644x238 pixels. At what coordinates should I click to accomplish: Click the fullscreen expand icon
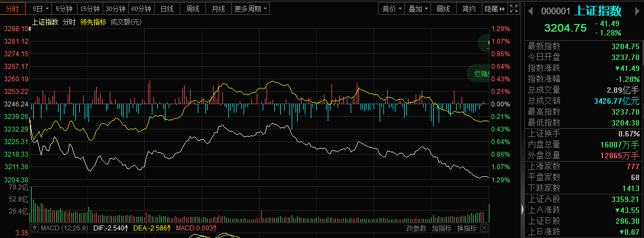[513, 9]
